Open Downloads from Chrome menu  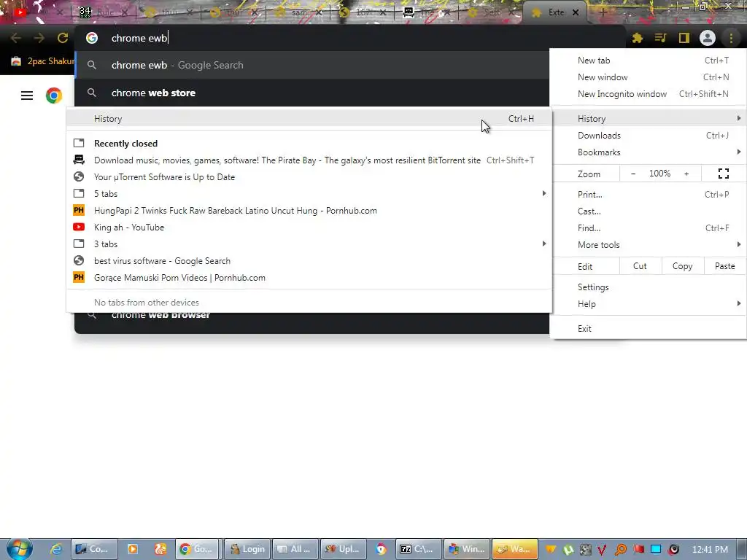point(648,136)
